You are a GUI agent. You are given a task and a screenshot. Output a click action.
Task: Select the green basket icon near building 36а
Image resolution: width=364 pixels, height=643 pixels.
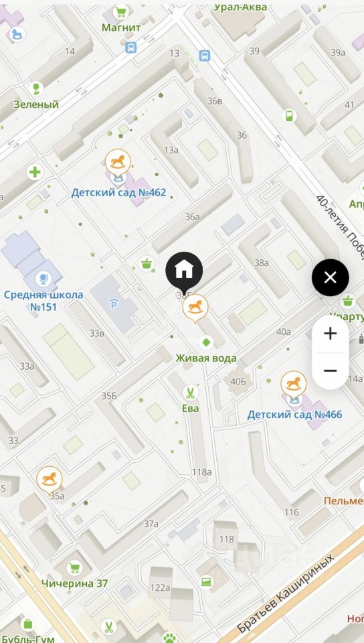[147, 264]
